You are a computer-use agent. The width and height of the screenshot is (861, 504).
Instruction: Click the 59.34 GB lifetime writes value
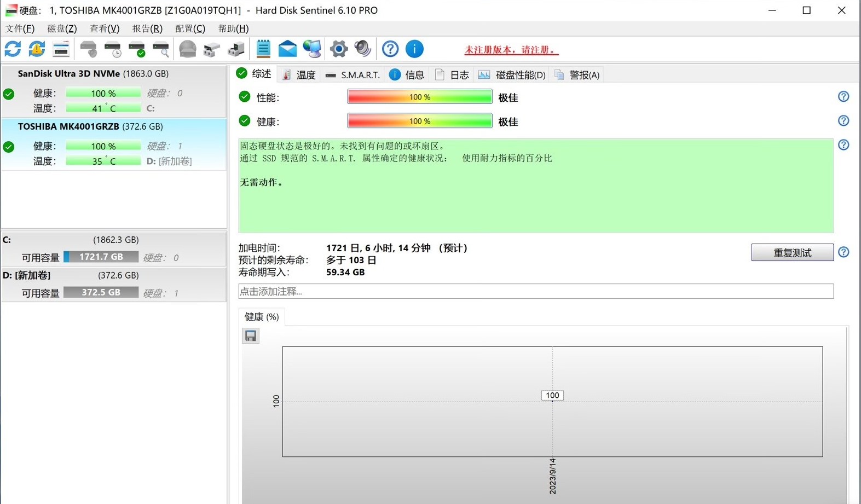[345, 272]
